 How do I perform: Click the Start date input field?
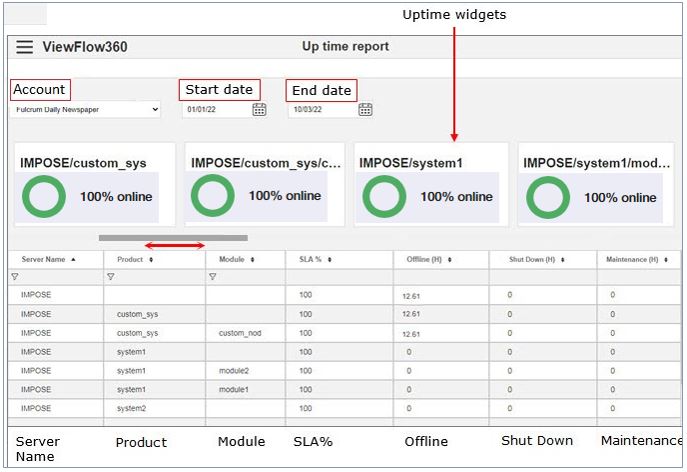215,110
